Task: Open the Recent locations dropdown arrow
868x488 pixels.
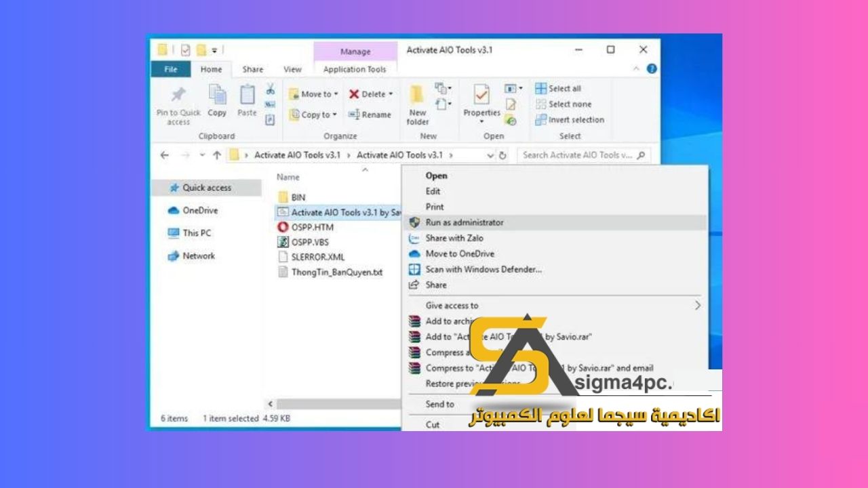Action: click(202, 155)
